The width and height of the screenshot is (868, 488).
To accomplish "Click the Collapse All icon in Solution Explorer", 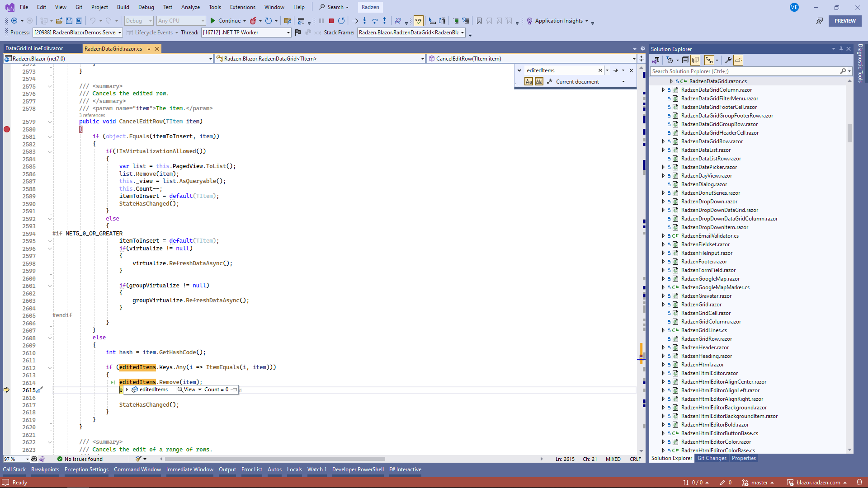I will click(685, 60).
